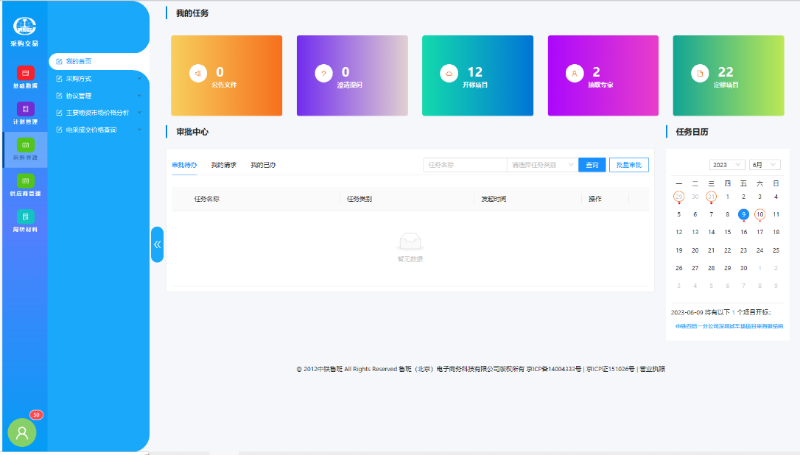The width and height of the screenshot is (800, 455).
Task: Click the edit icon beside 协议管理
Action: click(59, 96)
